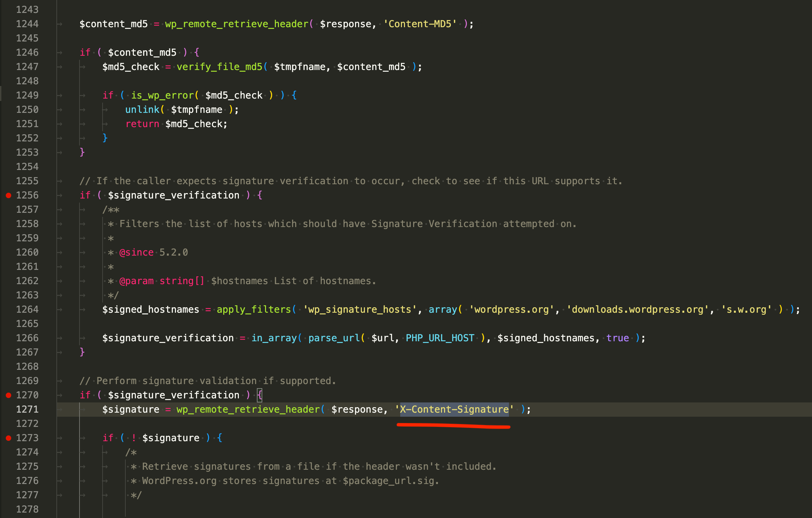Click line number 1244 in the gutter
This screenshot has width=812, height=518.
point(27,24)
